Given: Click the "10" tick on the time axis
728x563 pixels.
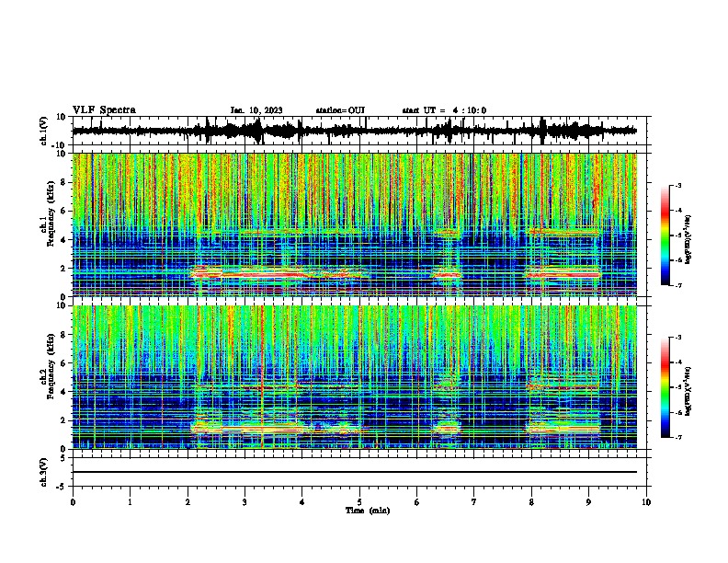Looking at the screenshot, I should (646, 502).
